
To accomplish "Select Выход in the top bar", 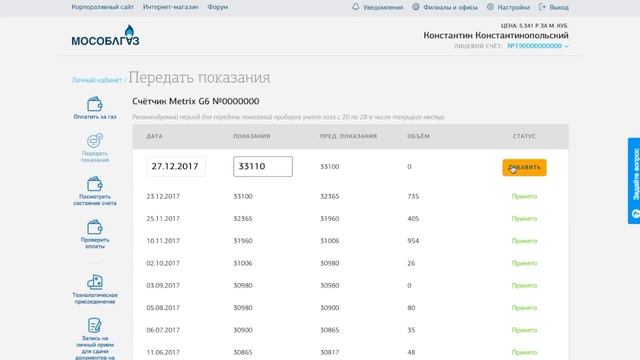I will tap(559, 7).
